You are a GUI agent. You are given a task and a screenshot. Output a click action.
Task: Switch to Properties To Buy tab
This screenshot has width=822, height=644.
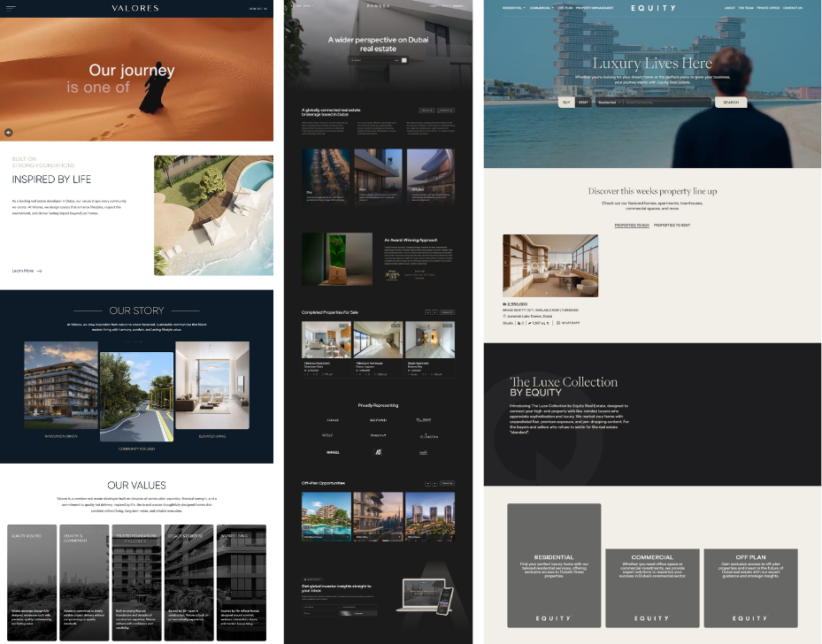632,226
